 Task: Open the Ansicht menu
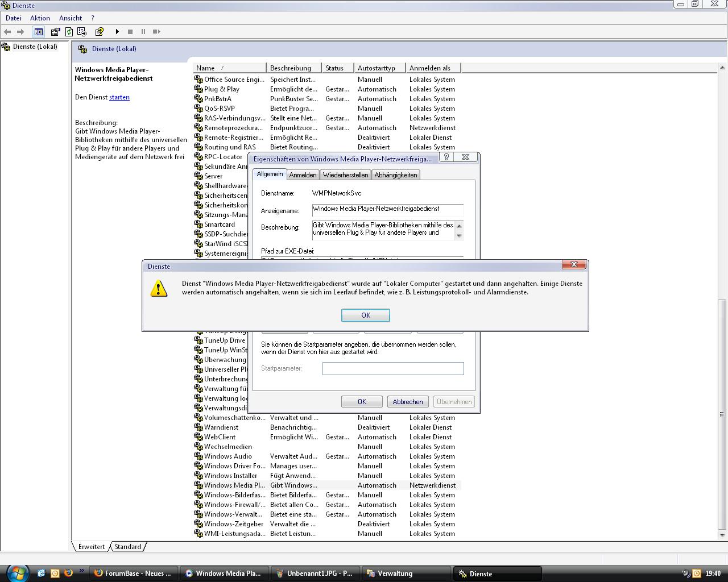coord(71,18)
